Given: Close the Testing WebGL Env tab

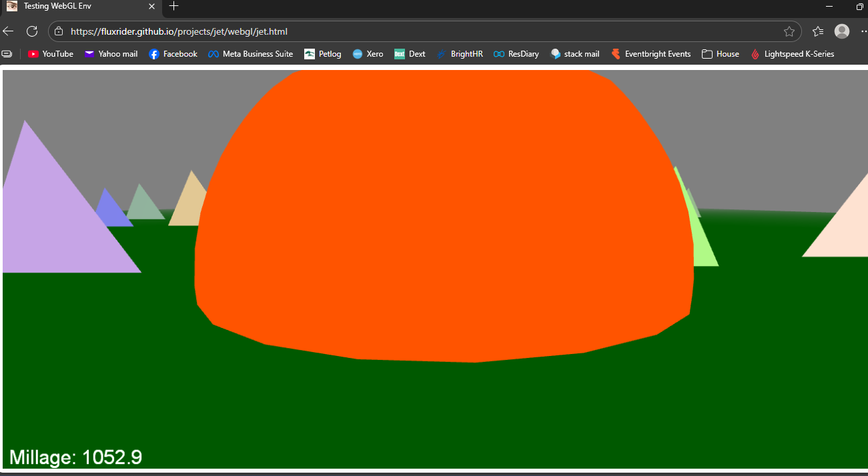Looking at the screenshot, I should click(151, 6).
